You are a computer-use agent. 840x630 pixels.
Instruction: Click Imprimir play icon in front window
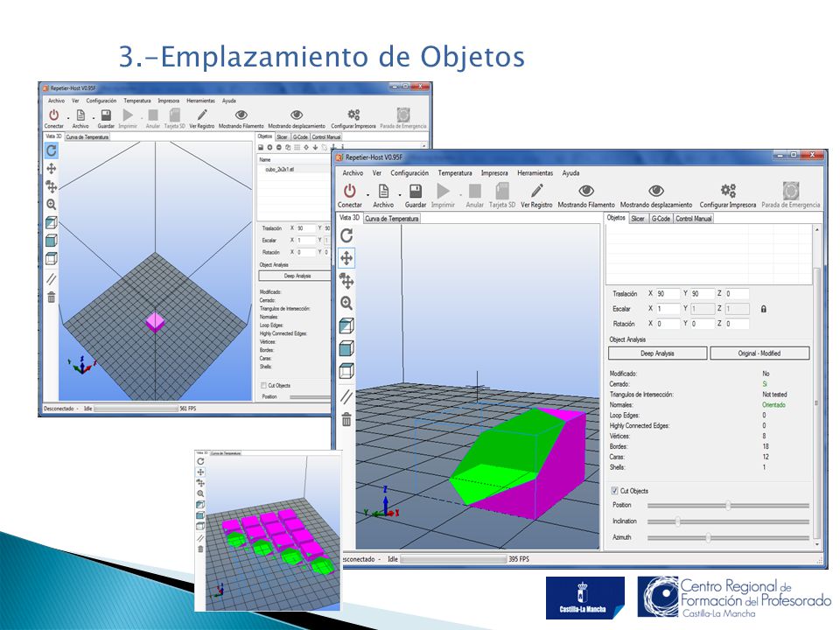point(443,191)
